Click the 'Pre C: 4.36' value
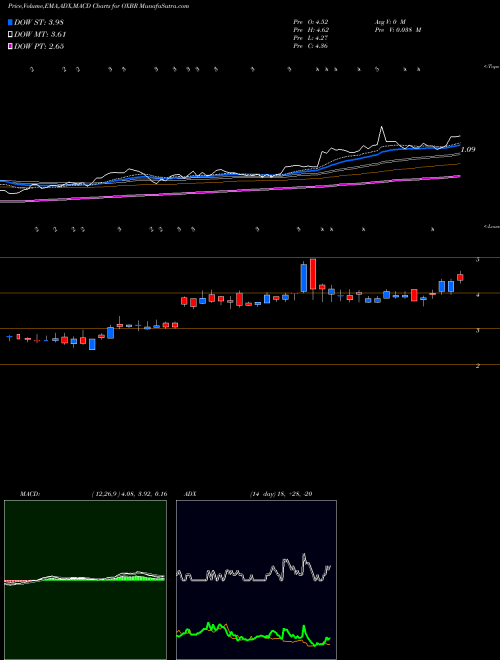The width and height of the screenshot is (500, 660). click(311, 46)
